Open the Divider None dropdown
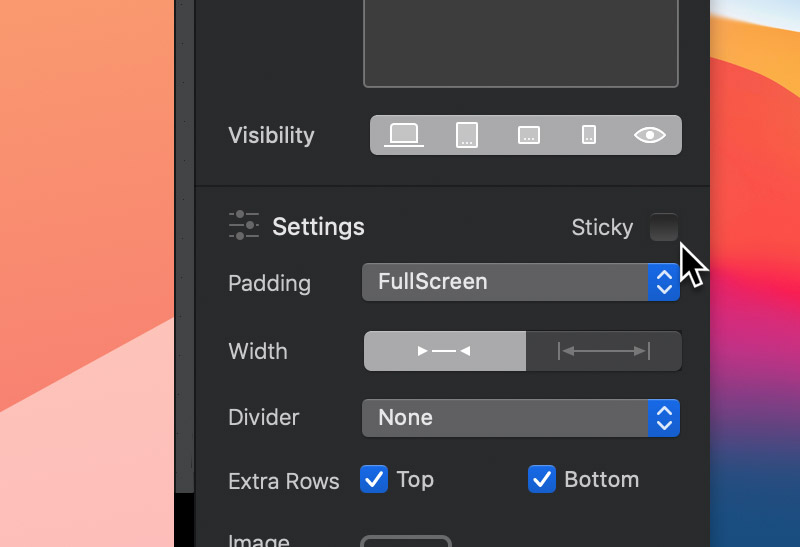Viewport: 800px width, 547px height. click(520, 418)
